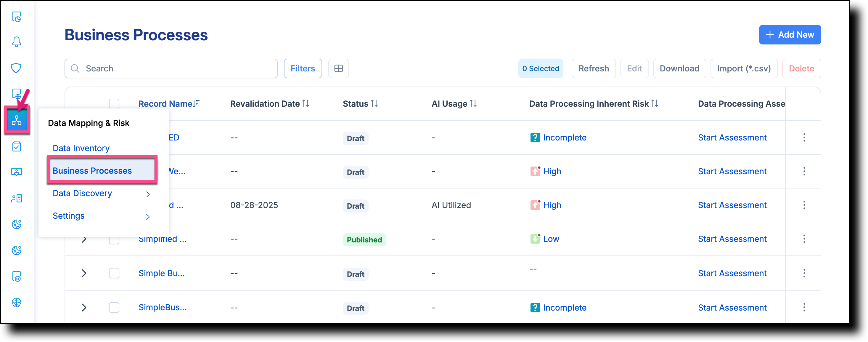Refresh the business processes list
The height and width of the screenshot is (342, 868).
[593, 68]
